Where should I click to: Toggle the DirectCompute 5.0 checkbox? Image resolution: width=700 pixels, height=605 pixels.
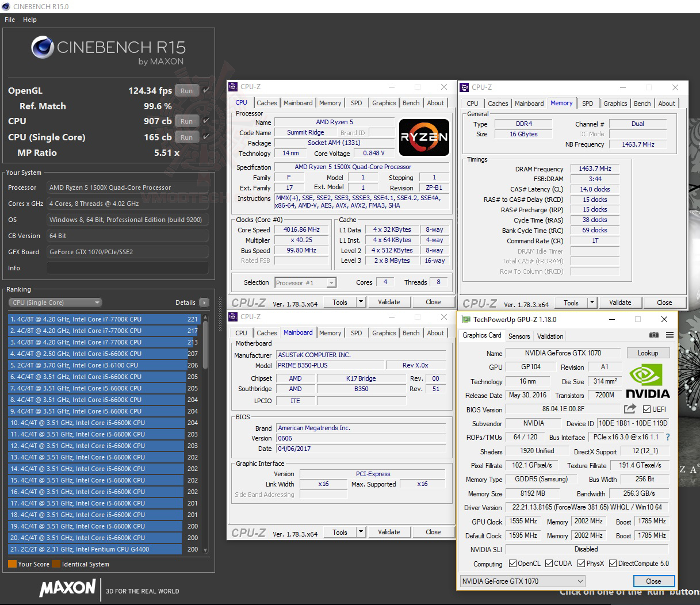point(613,564)
